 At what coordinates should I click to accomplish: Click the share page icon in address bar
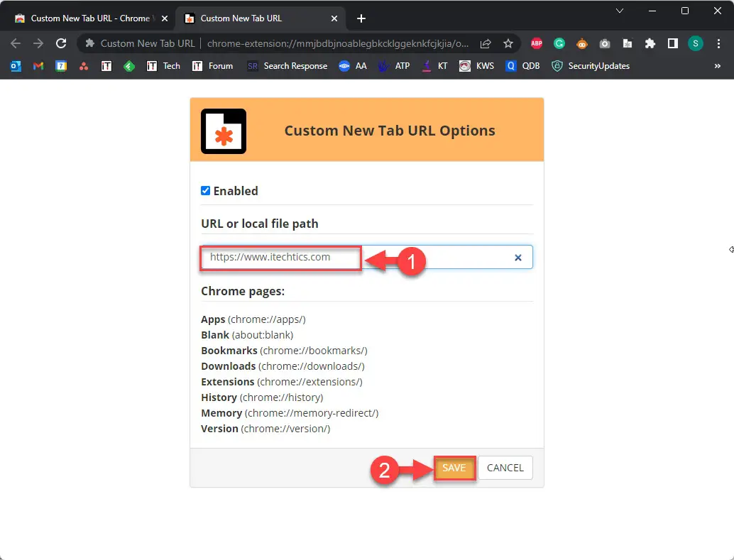tap(486, 43)
